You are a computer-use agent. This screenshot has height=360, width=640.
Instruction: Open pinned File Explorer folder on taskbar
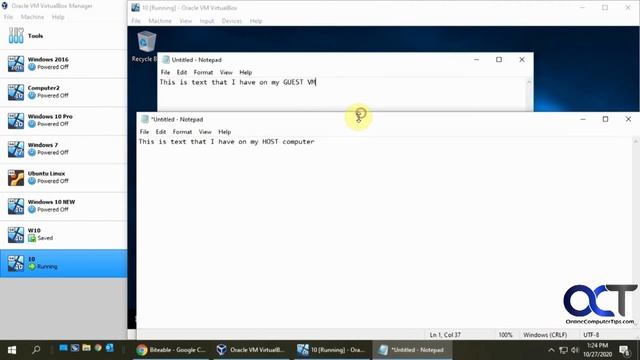pyautogui.click(x=86, y=348)
